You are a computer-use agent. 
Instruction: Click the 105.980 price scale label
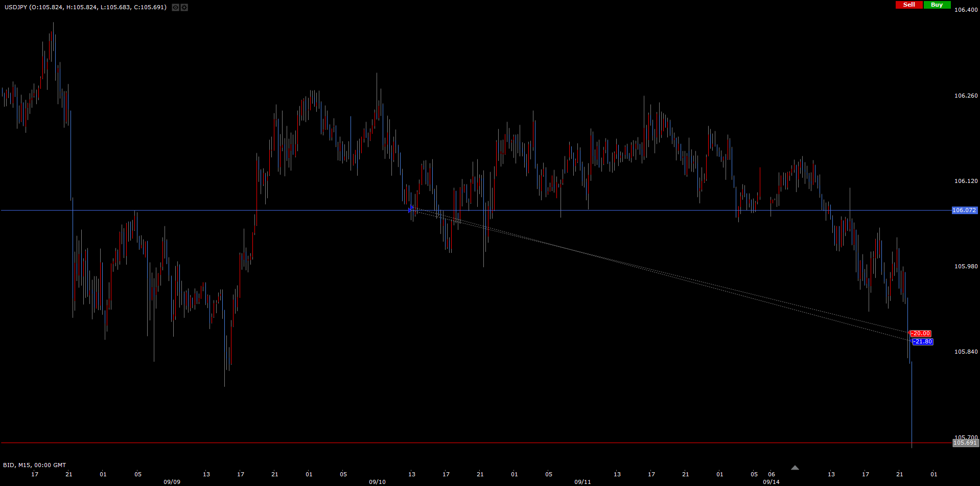pyautogui.click(x=966, y=266)
